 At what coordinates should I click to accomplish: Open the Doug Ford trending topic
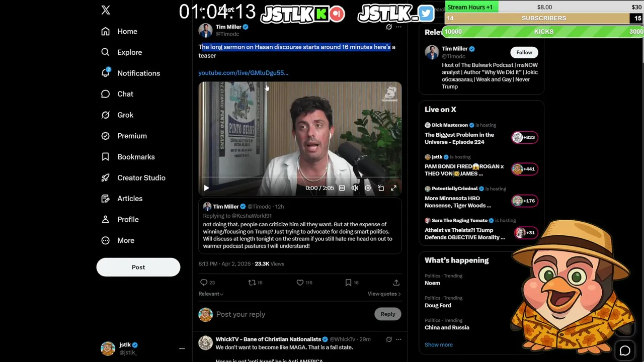click(438, 305)
